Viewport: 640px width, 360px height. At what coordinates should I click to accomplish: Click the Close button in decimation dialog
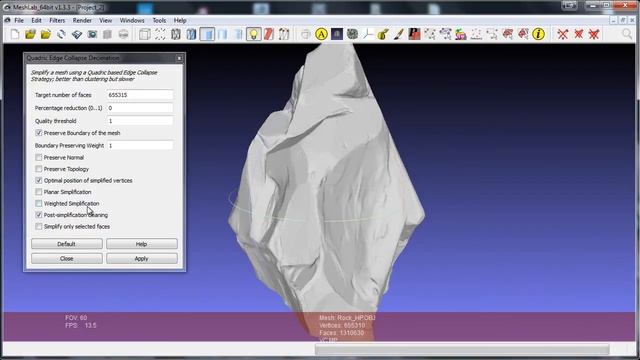[x=67, y=259]
